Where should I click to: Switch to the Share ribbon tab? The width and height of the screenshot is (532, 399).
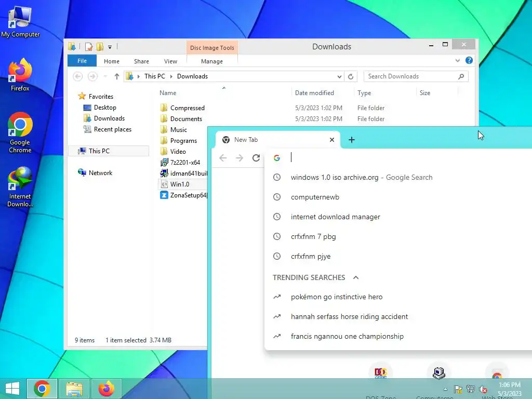[x=141, y=61]
